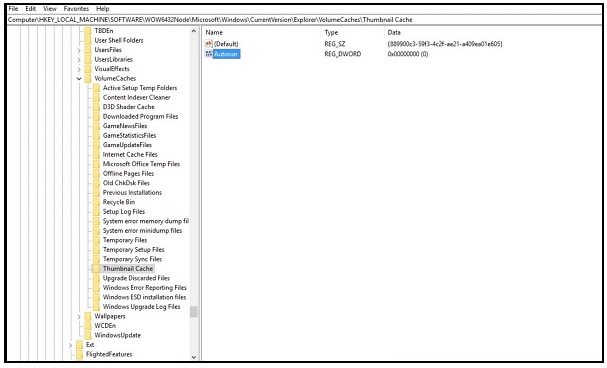Open the File menu

[13, 9]
